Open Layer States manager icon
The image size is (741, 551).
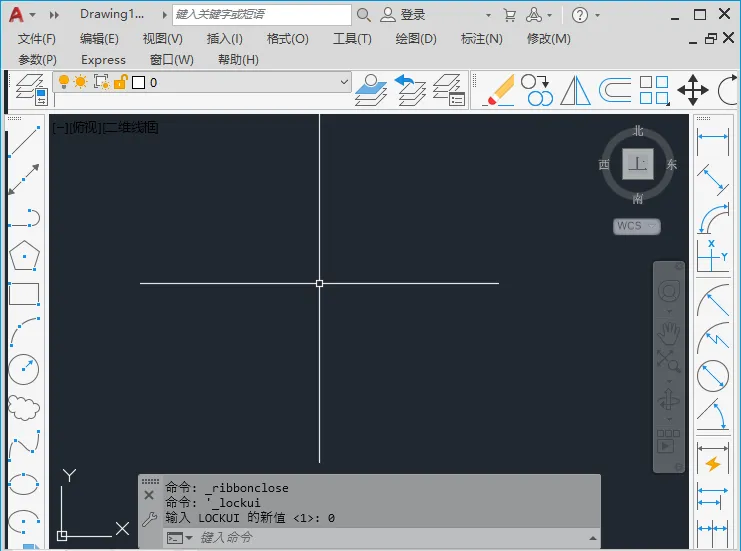(449, 89)
